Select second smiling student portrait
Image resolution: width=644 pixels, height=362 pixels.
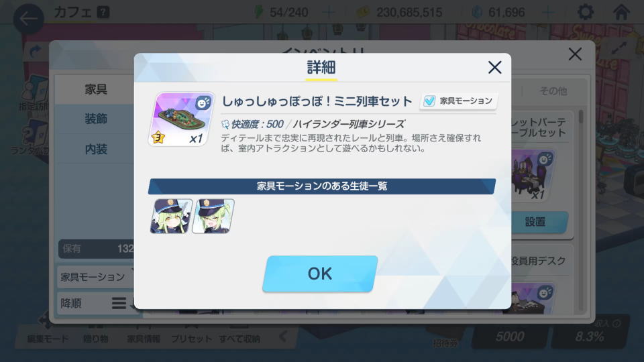click(213, 217)
